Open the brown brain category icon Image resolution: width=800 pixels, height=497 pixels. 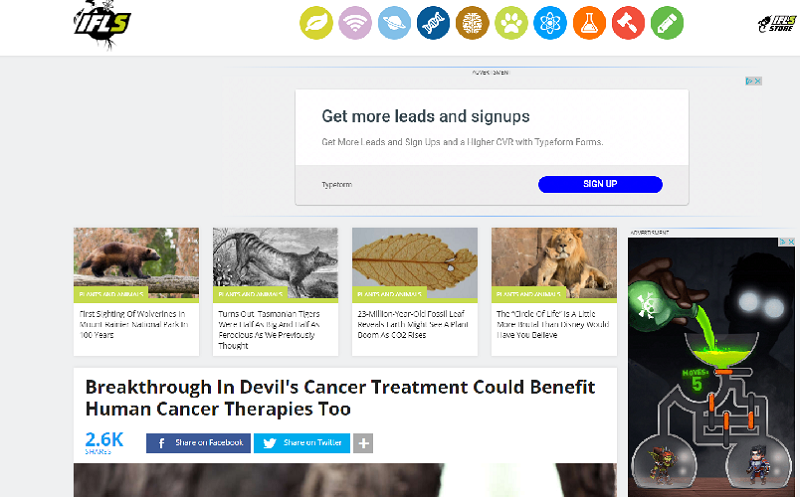click(472, 23)
